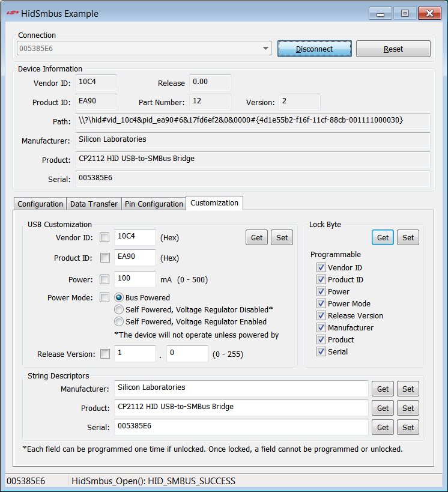Tick the Power Mode checkbox
Screen dimensions: 448x492
(104, 297)
